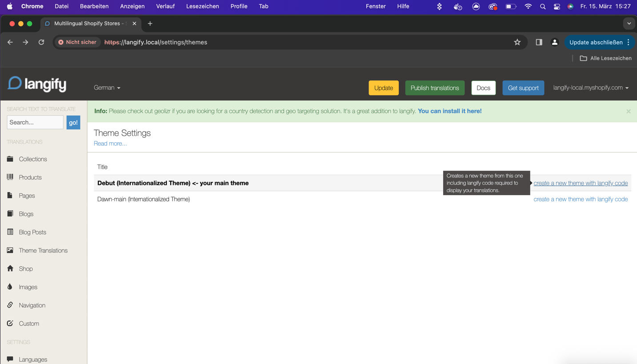637x364 pixels.
Task: Click the langify logo
Action: tap(36, 84)
